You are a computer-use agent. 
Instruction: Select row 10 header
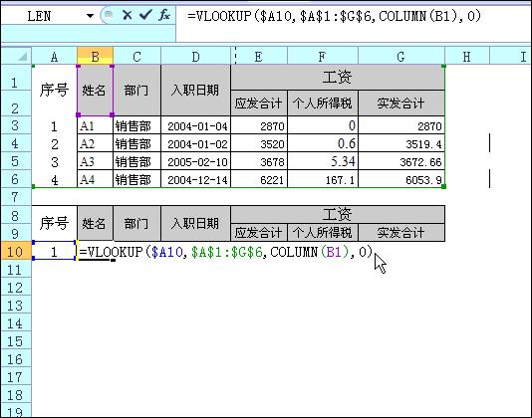pos(16,251)
